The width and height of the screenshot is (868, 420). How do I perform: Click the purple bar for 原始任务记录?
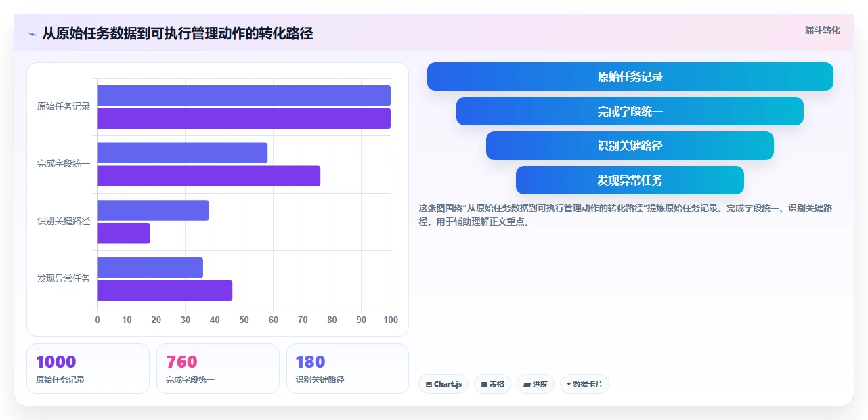click(x=244, y=119)
